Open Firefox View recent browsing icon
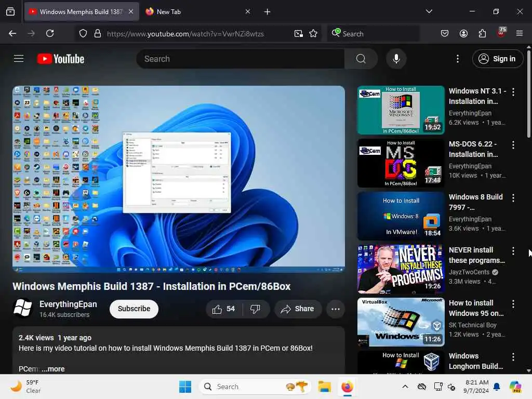Image resolution: width=532 pixels, height=399 pixels. (x=10, y=12)
